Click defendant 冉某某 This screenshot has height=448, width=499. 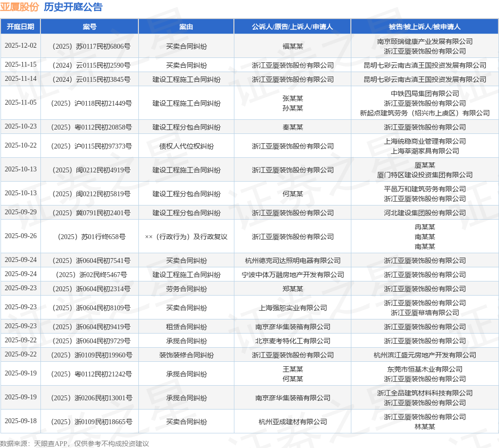(x=425, y=227)
